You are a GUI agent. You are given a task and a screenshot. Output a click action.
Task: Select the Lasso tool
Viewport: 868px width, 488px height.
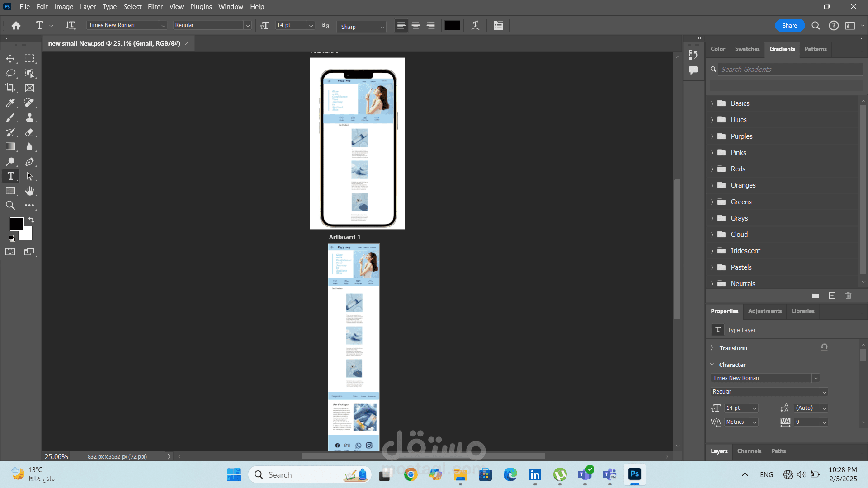(10, 73)
